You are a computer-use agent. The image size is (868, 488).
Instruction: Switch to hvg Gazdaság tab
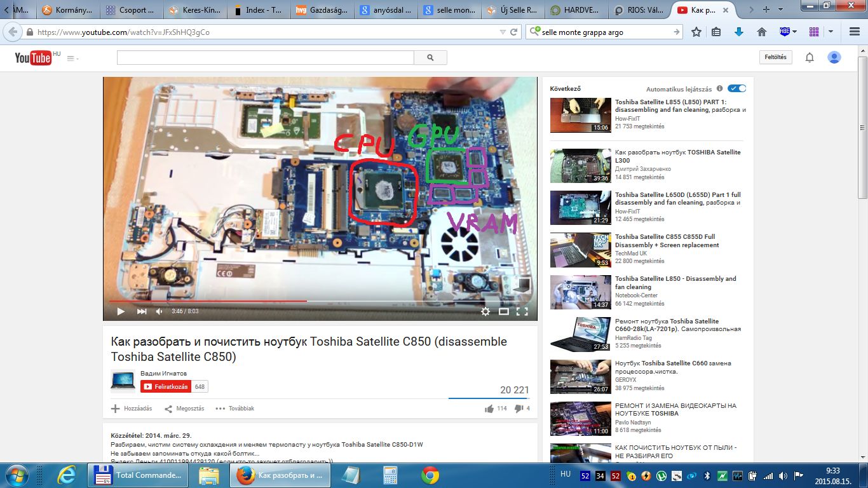pos(323,10)
